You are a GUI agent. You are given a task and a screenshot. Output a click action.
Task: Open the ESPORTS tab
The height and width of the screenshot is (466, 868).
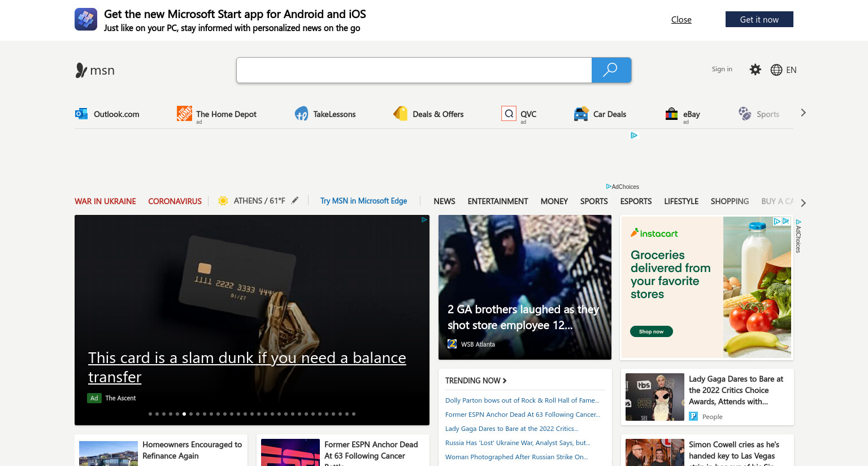click(x=636, y=201)
